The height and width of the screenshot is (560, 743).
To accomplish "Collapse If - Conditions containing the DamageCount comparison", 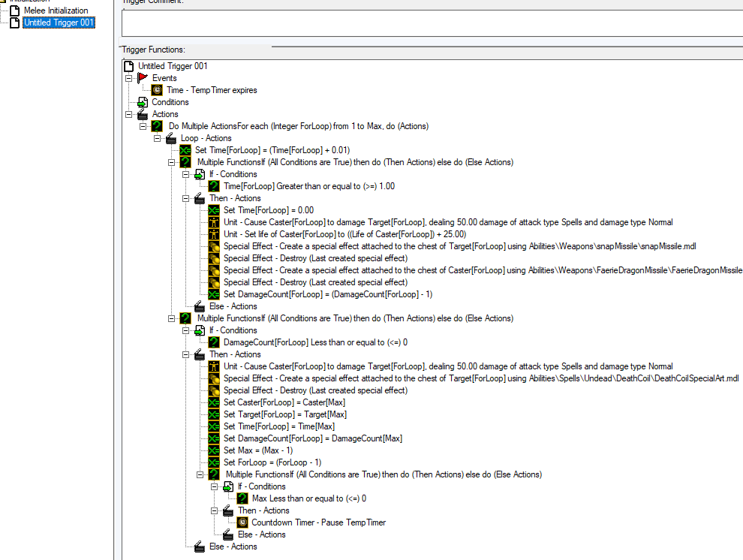I will [186, 330].
